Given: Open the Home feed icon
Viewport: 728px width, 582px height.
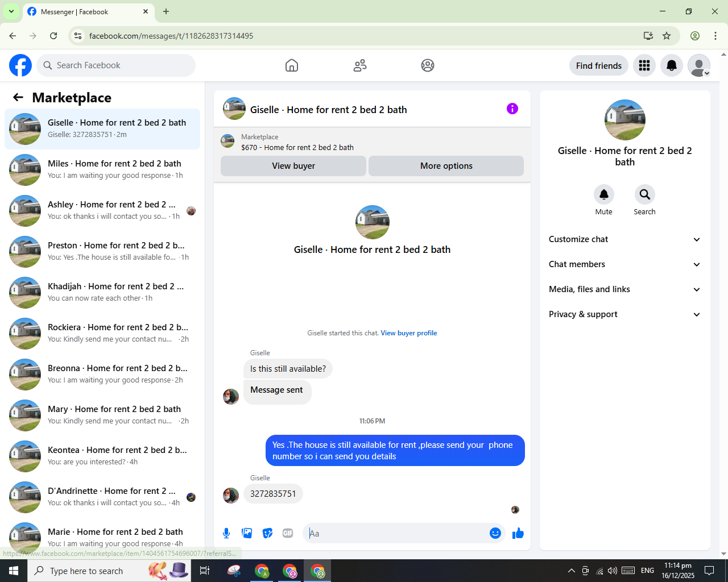Looking at the screenshot, I should click(x=292, y=65).
